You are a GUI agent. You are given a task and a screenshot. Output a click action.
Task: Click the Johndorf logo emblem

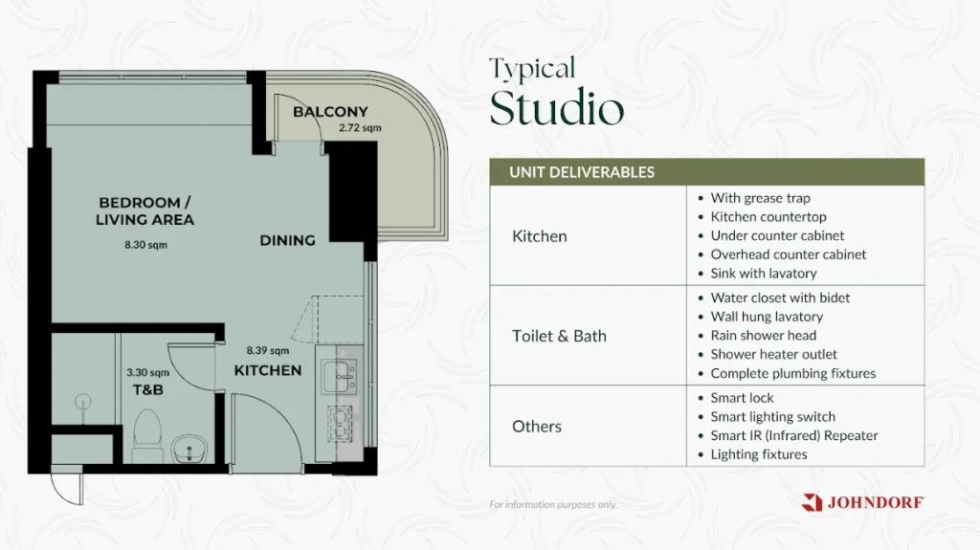(x=812, y=502)
